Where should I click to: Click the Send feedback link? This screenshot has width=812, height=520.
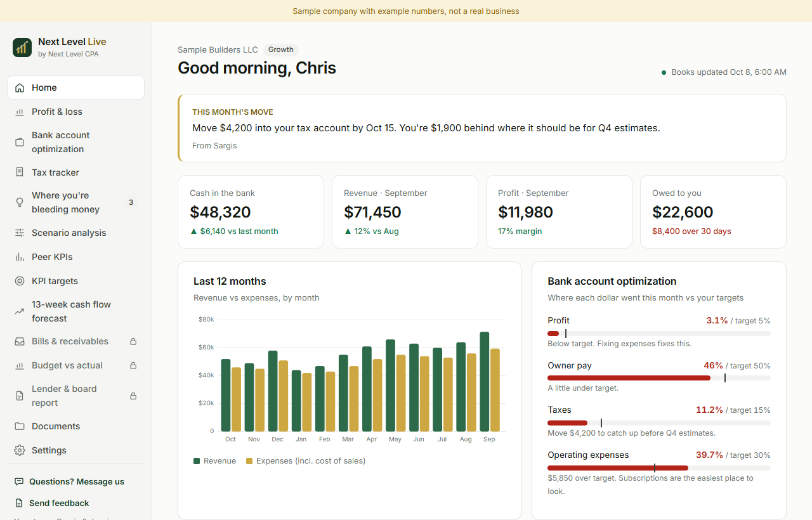[59, 503]
